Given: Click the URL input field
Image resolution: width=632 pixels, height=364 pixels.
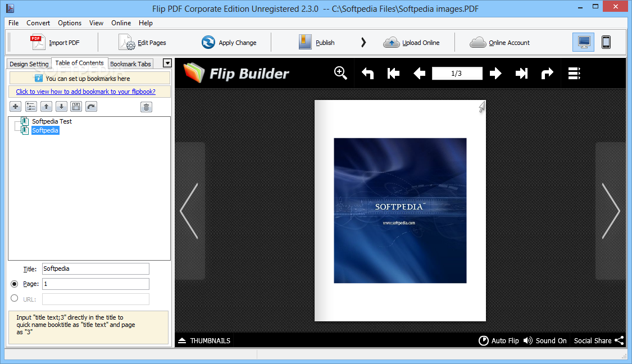Looking at the screenshot, I should 96,299.
